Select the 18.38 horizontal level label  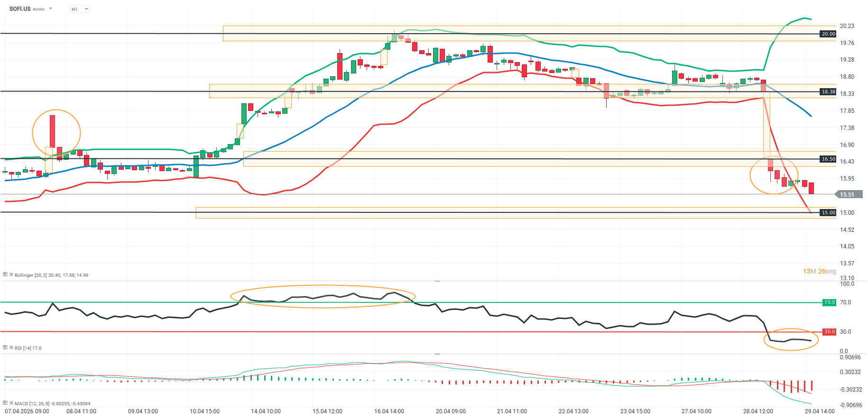tap(828, 91)
